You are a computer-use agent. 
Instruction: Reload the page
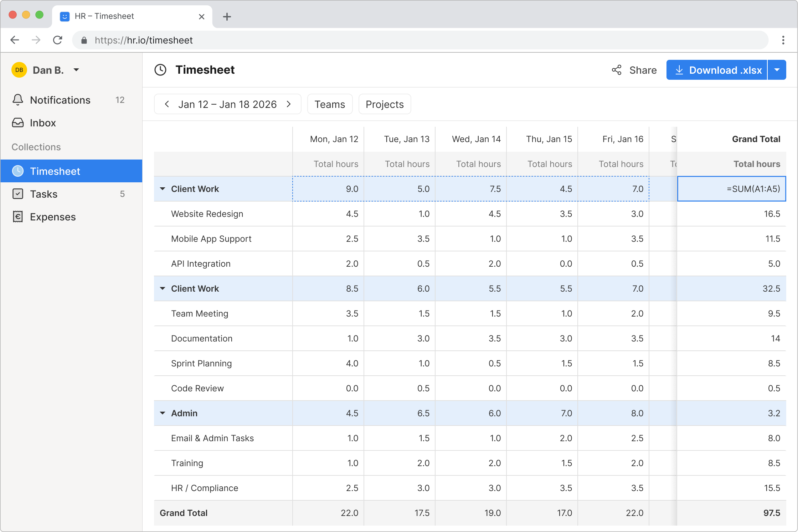coord(58,40)
